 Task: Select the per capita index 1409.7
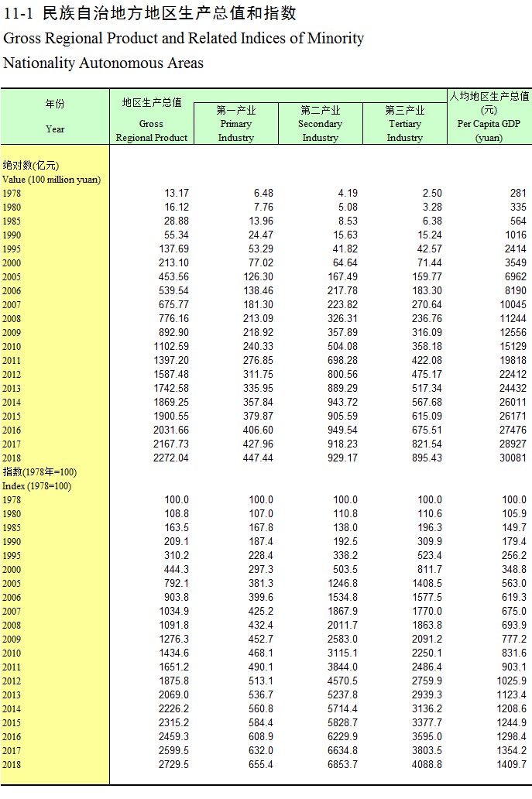[512, 764]
